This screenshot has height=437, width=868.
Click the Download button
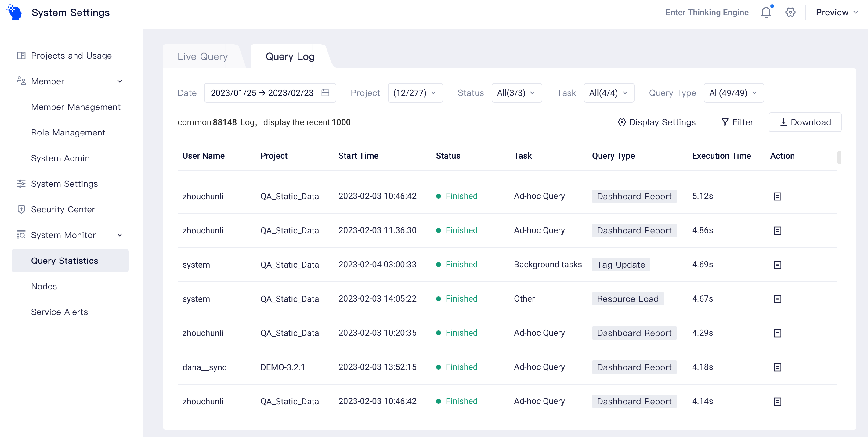point(805,122)
